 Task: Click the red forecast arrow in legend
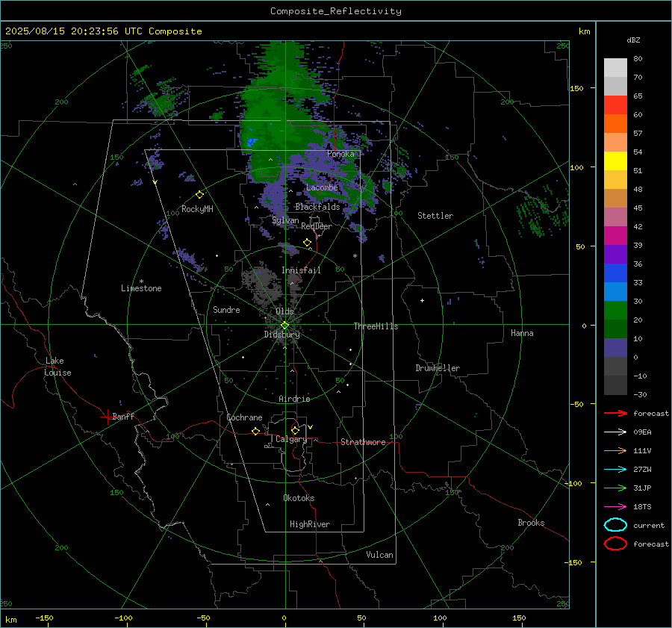(615, 413)
